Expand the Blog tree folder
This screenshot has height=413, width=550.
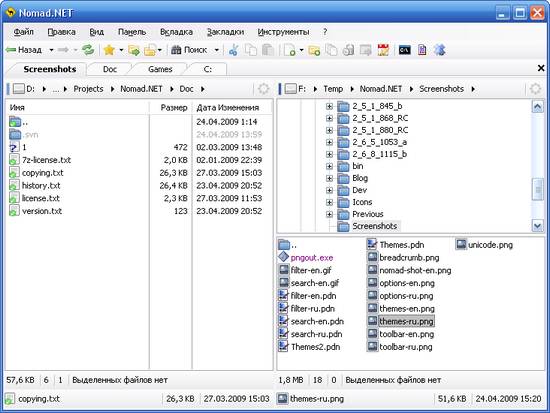[329, 178]
